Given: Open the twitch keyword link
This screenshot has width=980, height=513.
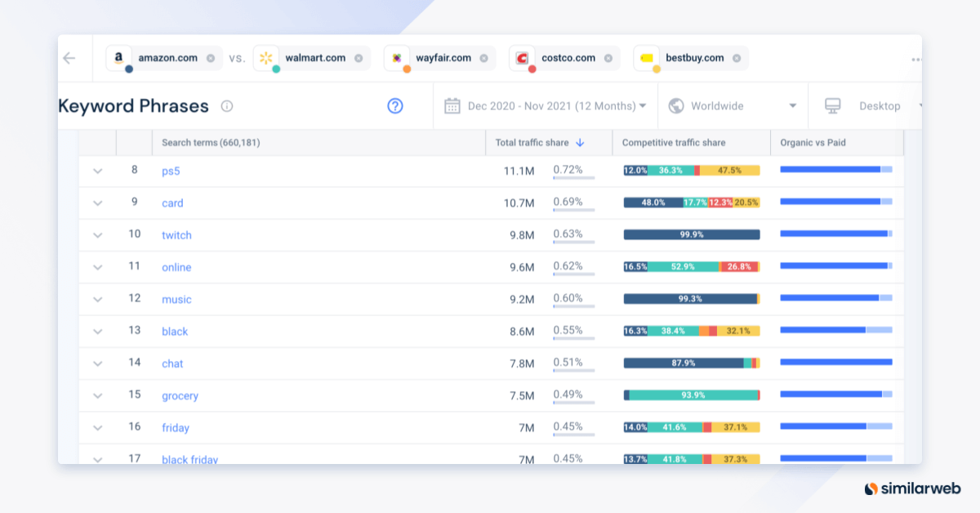Looking at the screenshot, I should [176, 234].
